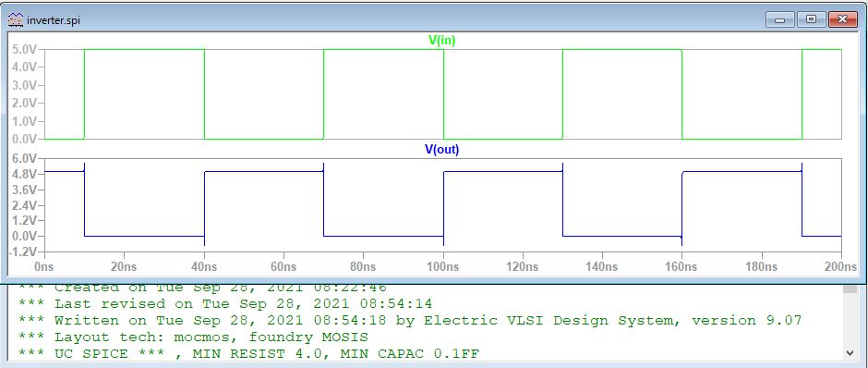Viewport: 868px width, 368px height.
Task: Click the inverter.spi waveform window icon
Action: [x=16, y=20]
